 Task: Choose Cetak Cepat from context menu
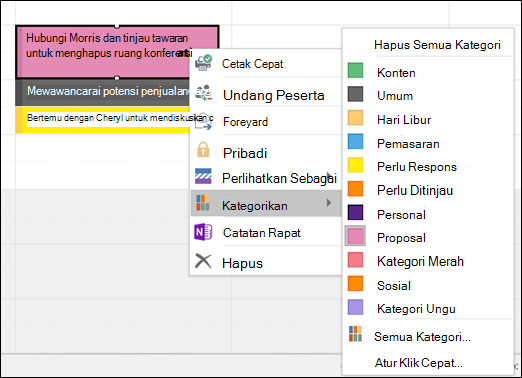(266, 64)
